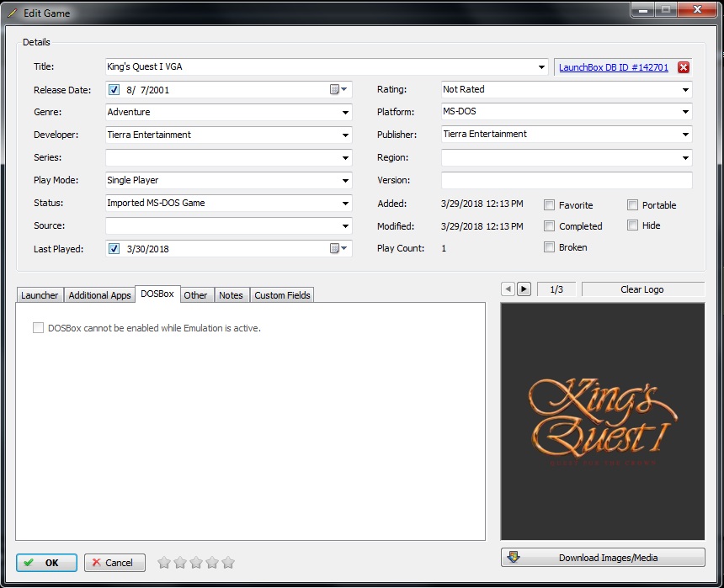The height and width of the screenshot is (588, 724).
Task: Expand the Developer dropdown
Action: pos(345,135)
